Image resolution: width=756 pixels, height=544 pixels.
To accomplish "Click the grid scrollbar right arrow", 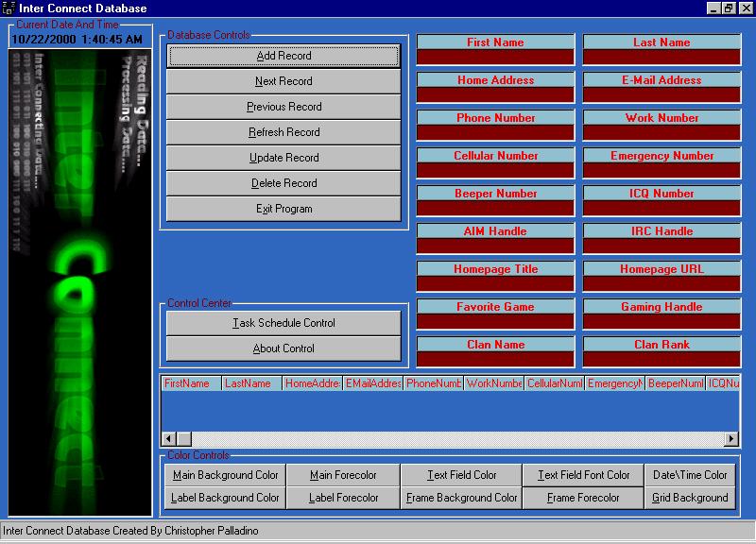I will [731, 439].
